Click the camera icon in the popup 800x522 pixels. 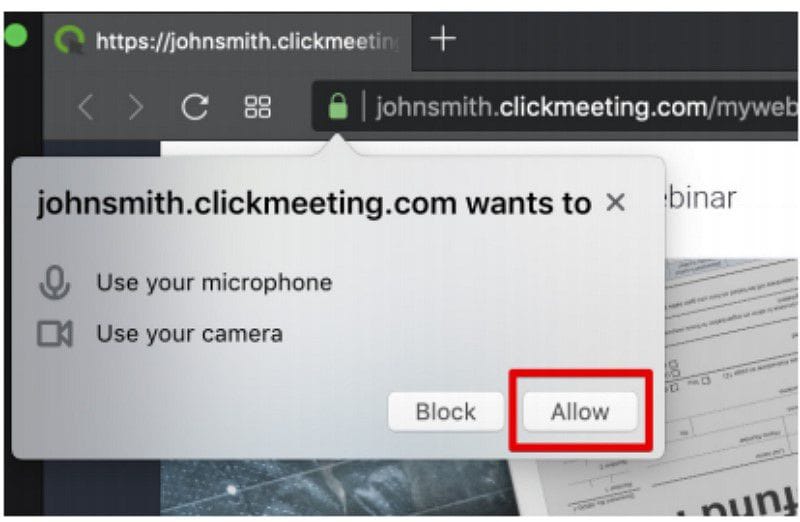55,334
